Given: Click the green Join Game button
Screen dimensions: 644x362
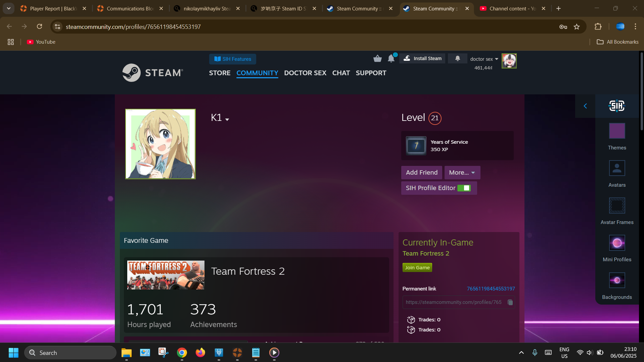Looking at the screenshot, I should click(417, 268).
